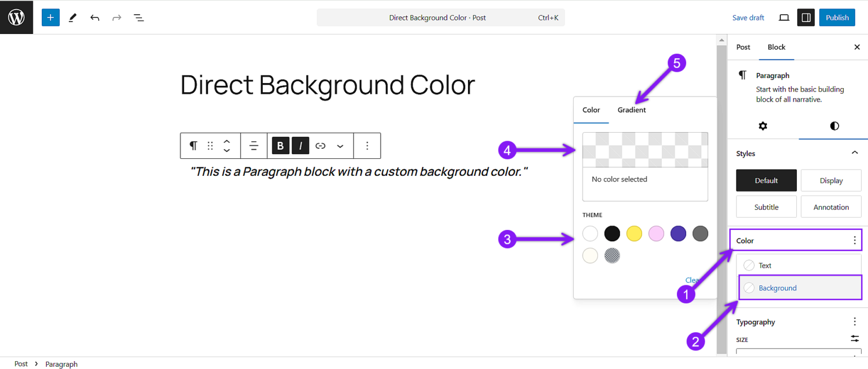
Task: Select the Default style variation
Action: pos(766,180)
